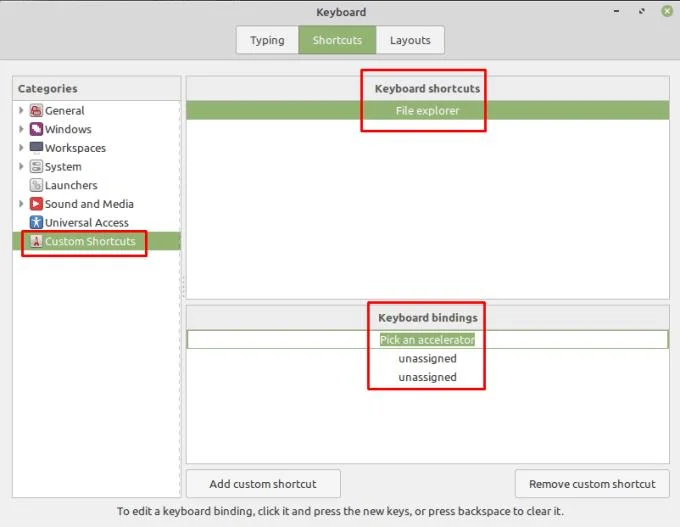Click the Sound and Media play icon
This screenshot has height=527, width=680.
pyautogui.click(x=36, y=203)
